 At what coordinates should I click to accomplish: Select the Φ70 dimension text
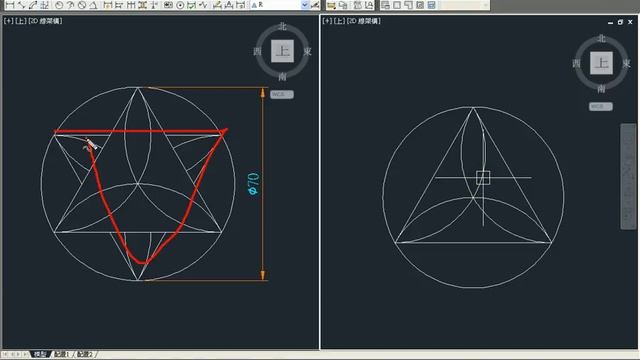pos(253,184)
